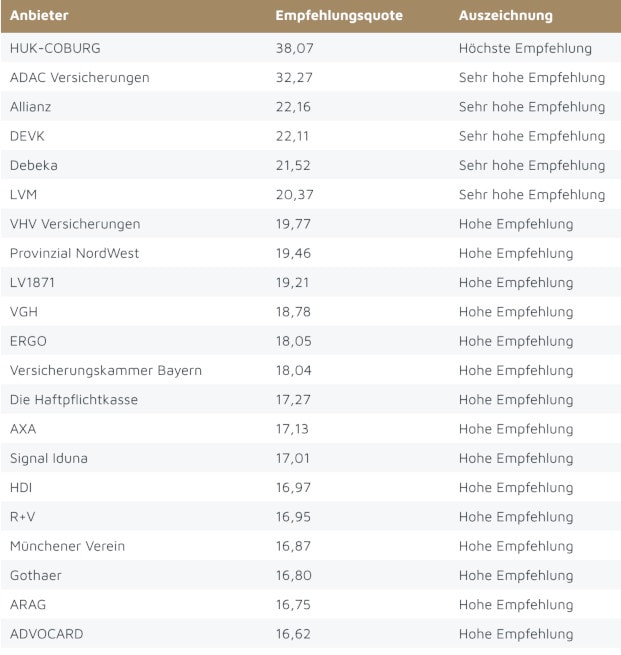Select the VHV Versicherungen provider
The image size is (621, 655).
75,224
